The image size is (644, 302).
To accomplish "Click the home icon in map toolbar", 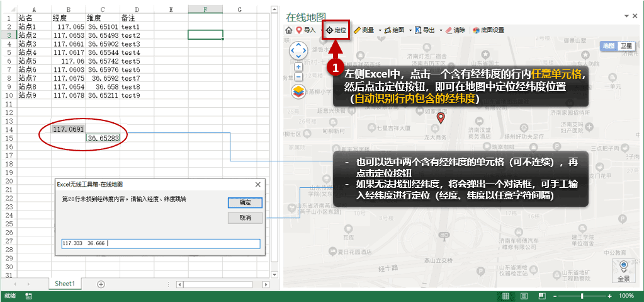I will tap(289, 30).
